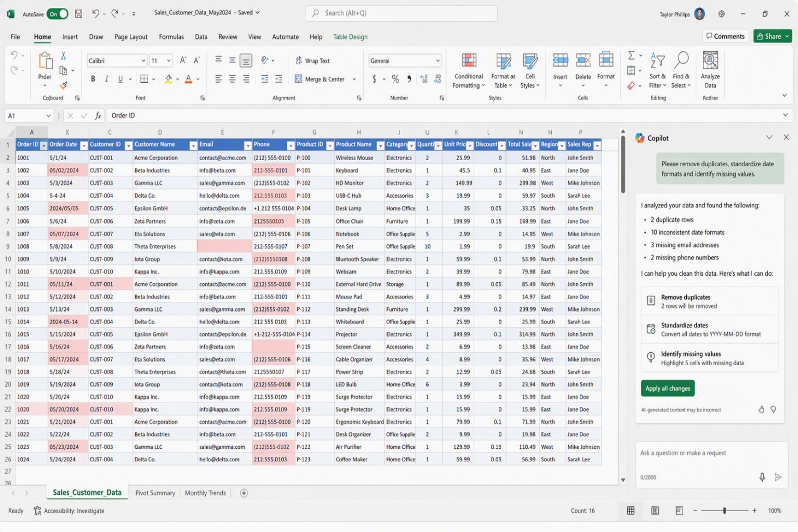Viewport: 798px width, 532px height.
Task: Choose Remove duplicates suggestion in Copilot
Action: pos(709,301)
